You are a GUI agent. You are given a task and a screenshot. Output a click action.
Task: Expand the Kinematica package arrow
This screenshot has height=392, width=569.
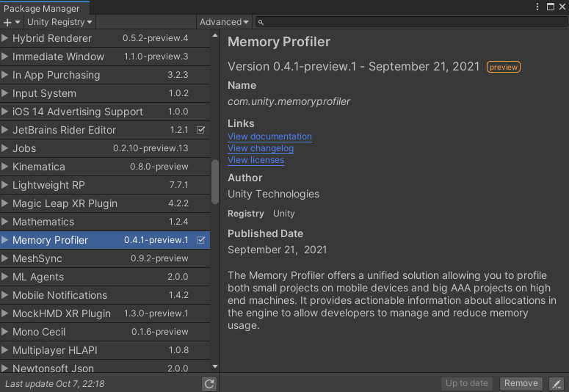click(x=4, y=167)
